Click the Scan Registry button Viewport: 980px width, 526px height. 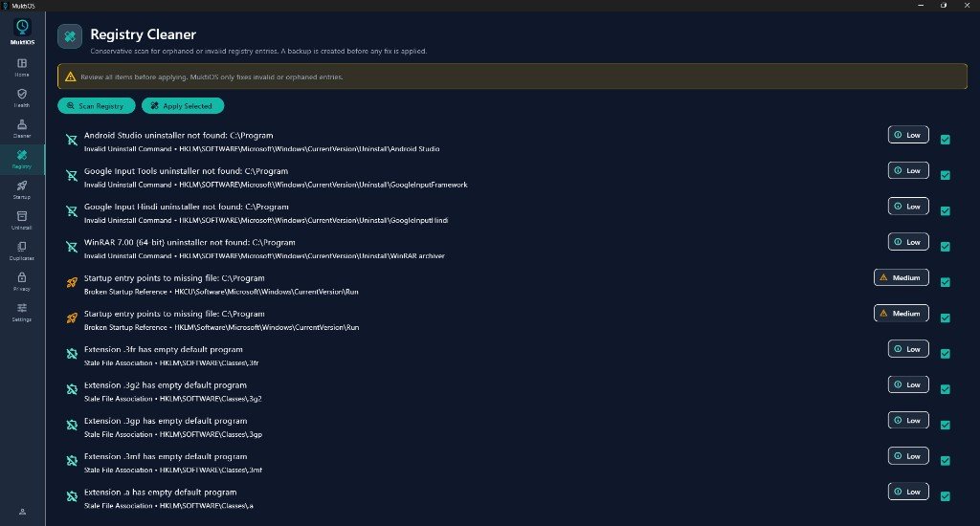(x=97, y=106)
